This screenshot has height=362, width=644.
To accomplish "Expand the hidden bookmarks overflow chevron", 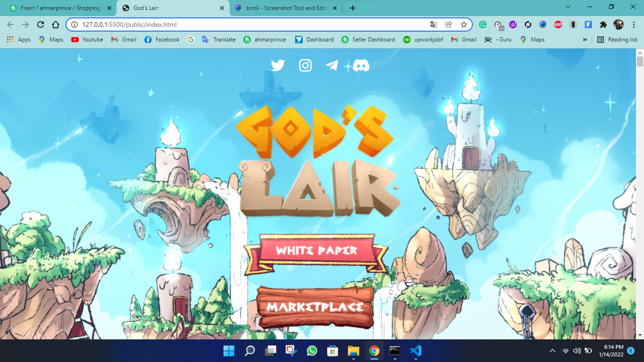I will point(585,40).
